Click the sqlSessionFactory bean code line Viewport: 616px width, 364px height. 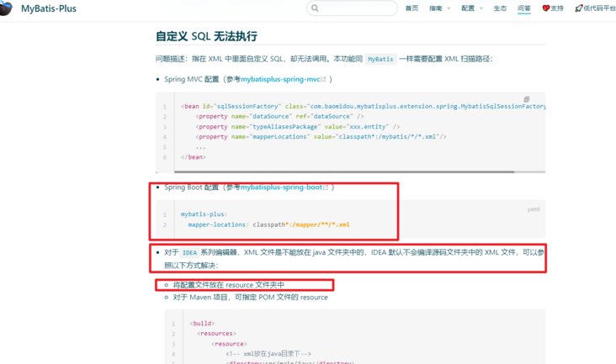(x=363, y=106)
